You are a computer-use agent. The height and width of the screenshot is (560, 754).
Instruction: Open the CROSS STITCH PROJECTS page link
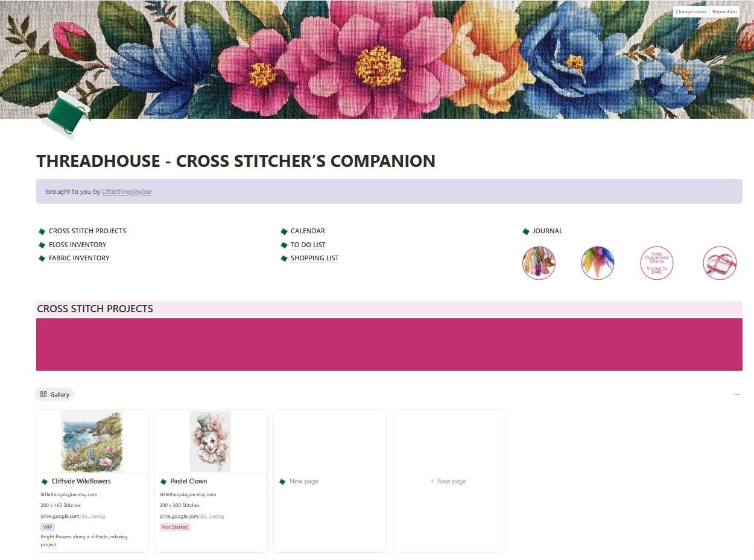click(x=87, y=231)
